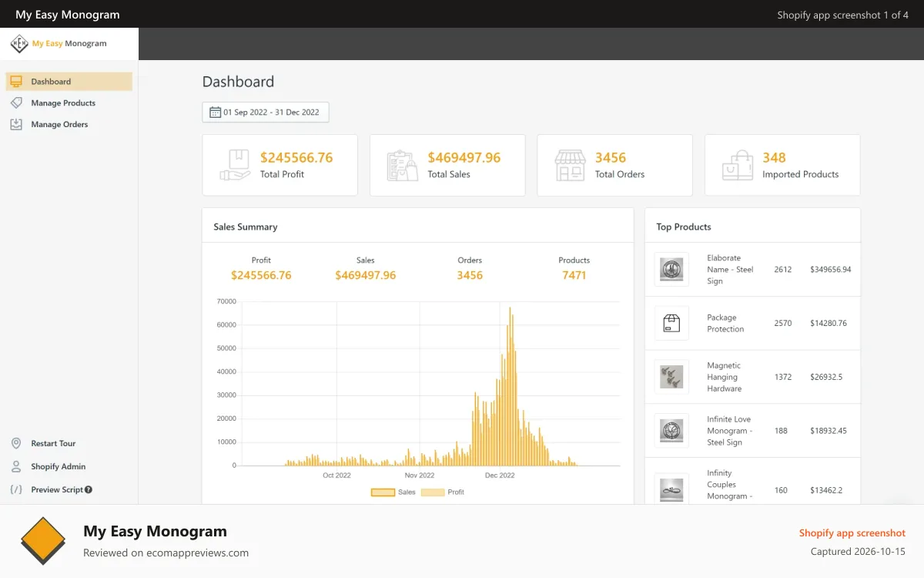924x578 pixels.
Task: Click the Elaborate Name - Steel Sign product name
Action: point(730,270)
